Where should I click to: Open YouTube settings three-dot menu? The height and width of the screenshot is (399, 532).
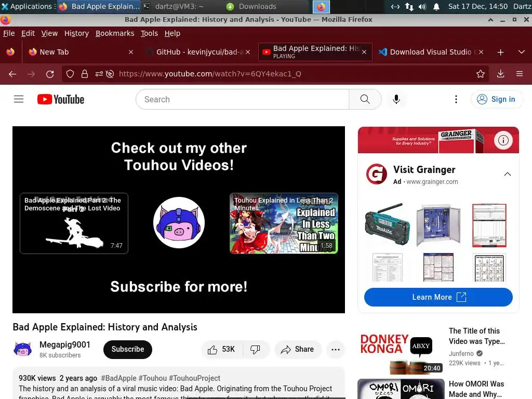[x=456, y=99]
